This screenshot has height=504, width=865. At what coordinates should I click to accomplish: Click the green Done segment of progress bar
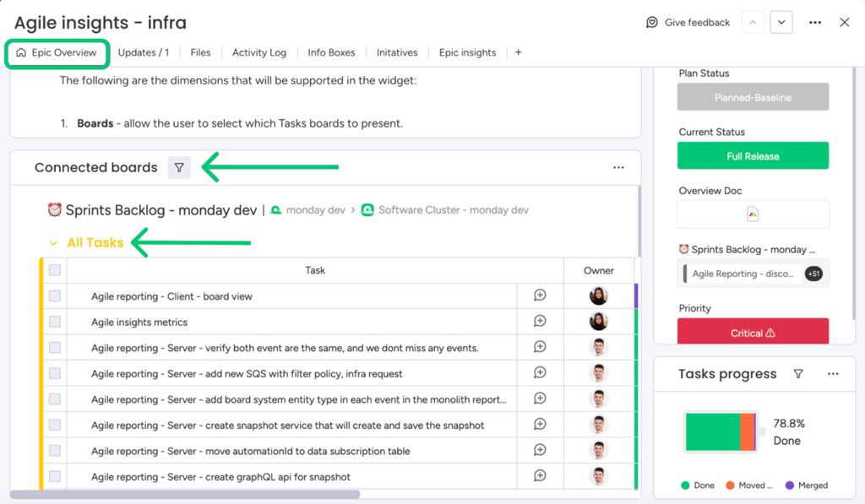pos(713,432)
